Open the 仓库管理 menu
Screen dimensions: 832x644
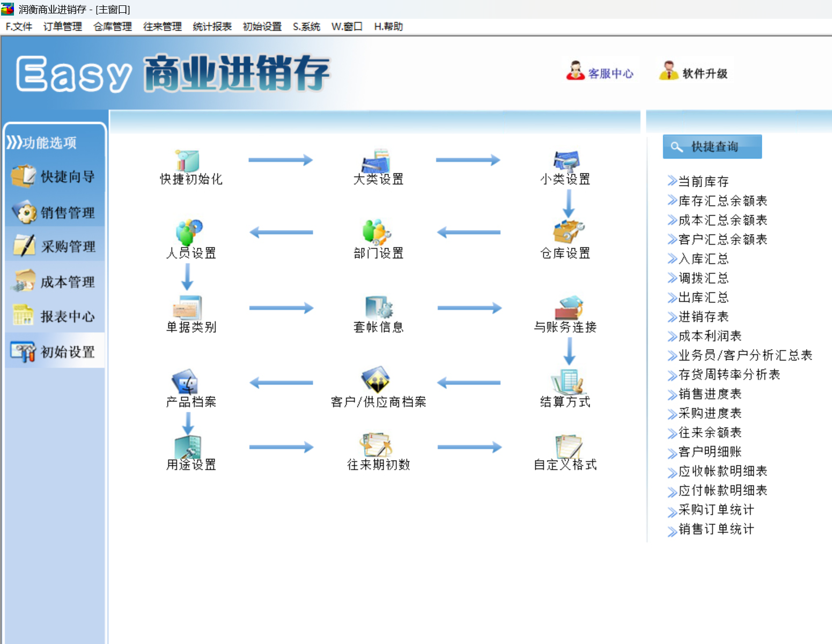pos(113,27)
